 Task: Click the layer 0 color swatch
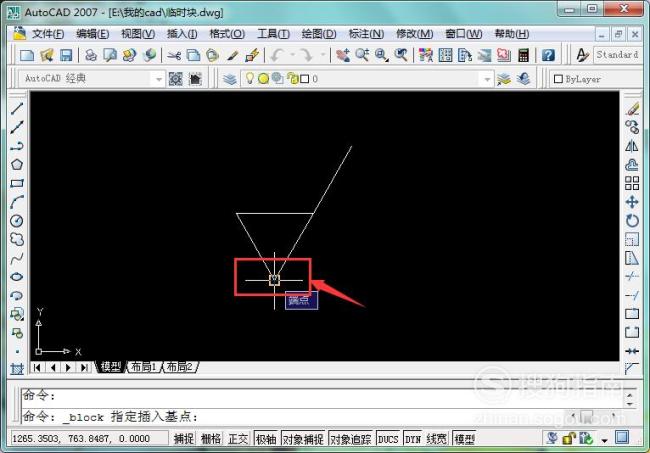coord(305,79)
